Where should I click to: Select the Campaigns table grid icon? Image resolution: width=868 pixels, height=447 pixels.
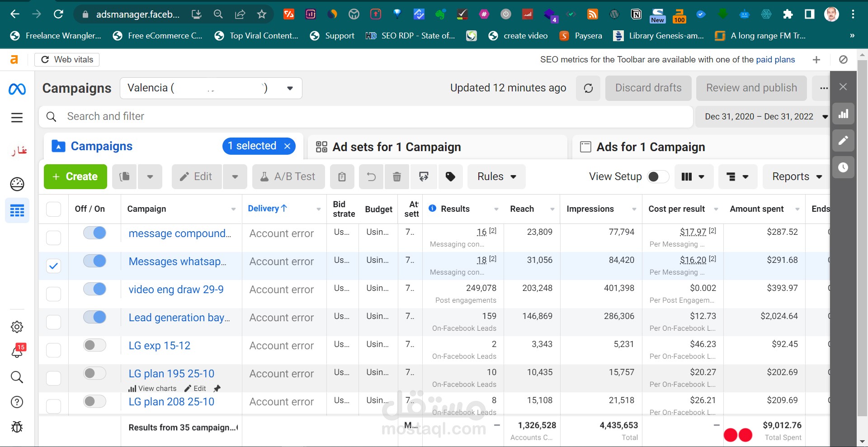[17, 210]
